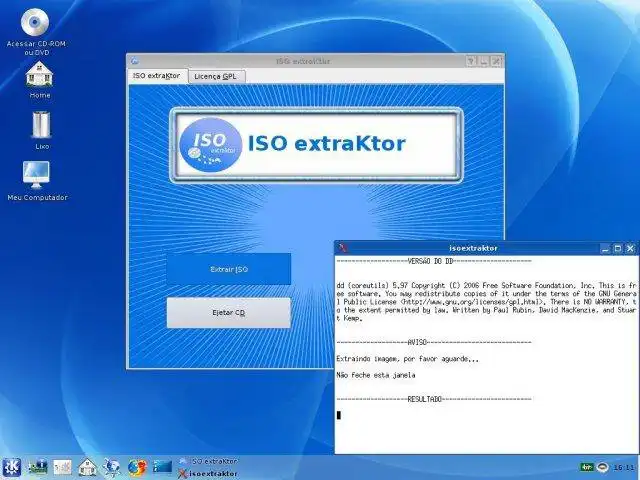
Task: Click the terminal cursor under RESULTADO
Action: click(x=339, y=415)
